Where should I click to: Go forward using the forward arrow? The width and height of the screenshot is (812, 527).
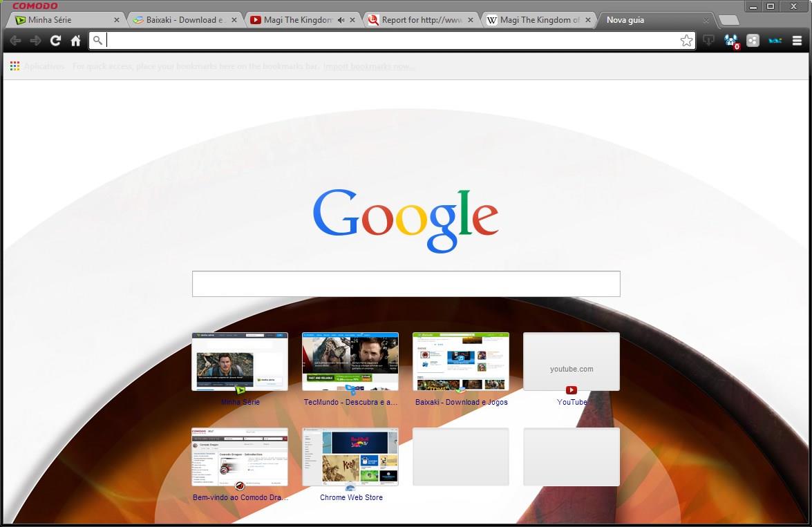click(35, 40)
